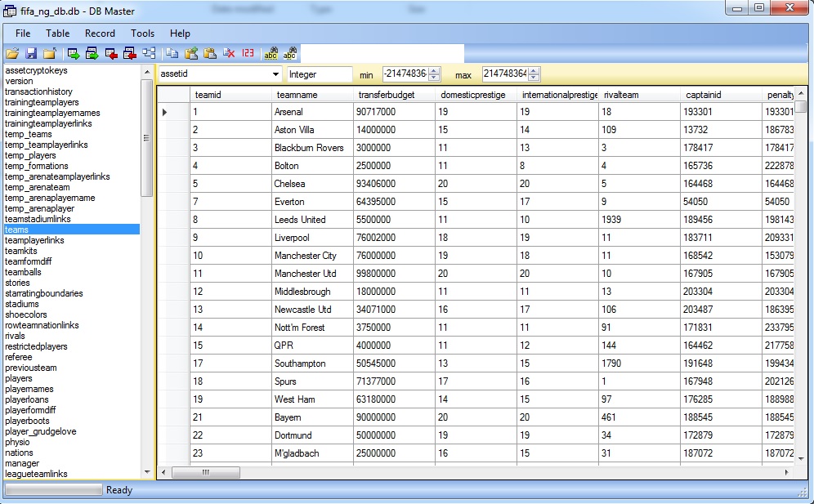This screenshot has width=814, height=504.
Task: Click the Import single table icon
Action: click(x=111, y=53)
